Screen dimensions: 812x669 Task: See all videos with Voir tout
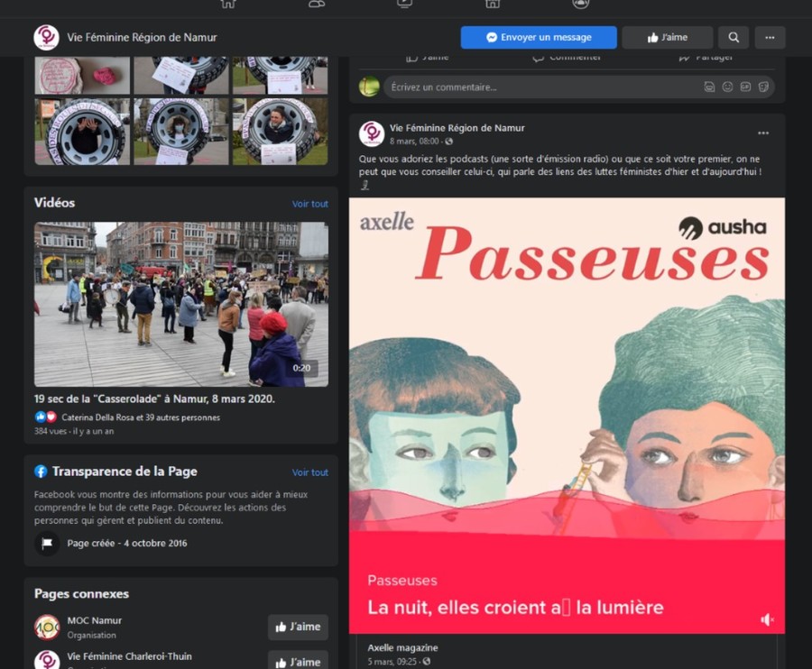[309, 204]
